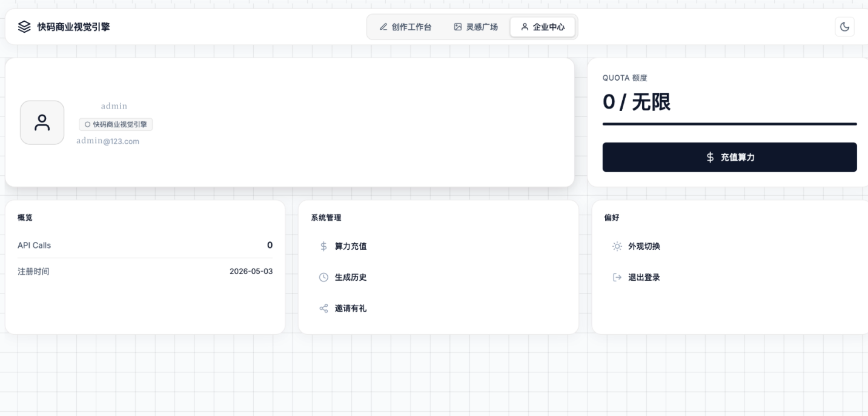868x416 pixels.
Task: Click the registration date 2026-05-03
Action: (x=251, y=271)
